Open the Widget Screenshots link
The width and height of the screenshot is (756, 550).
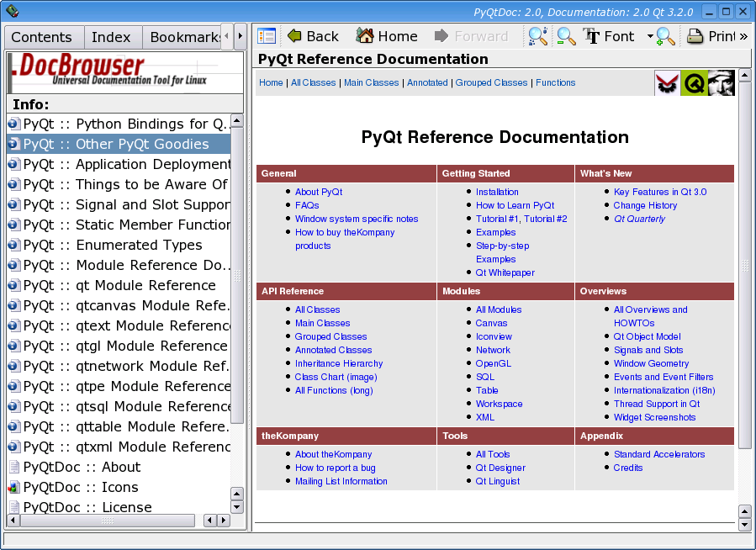click(654, 417)
